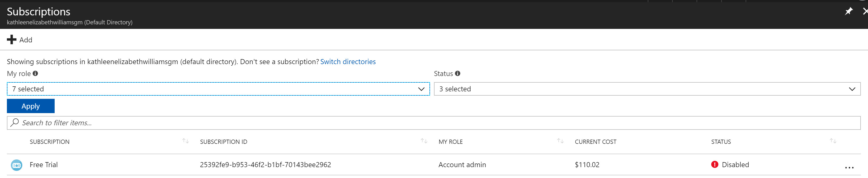Image resolution: width=868 pixels, height=178 pixels.
Task: Pin the Subscriptions blade
Action: pos(848,11)
